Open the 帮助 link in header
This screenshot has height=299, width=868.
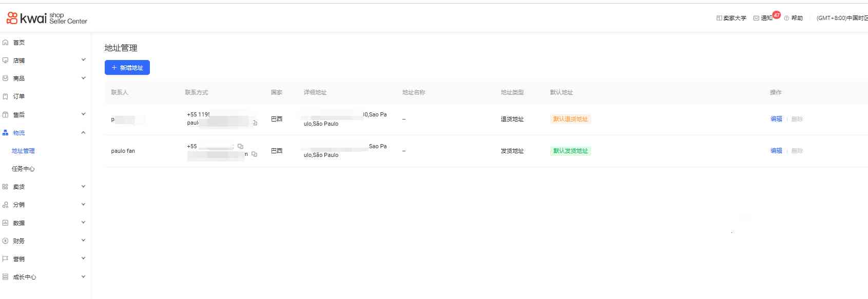797,18
